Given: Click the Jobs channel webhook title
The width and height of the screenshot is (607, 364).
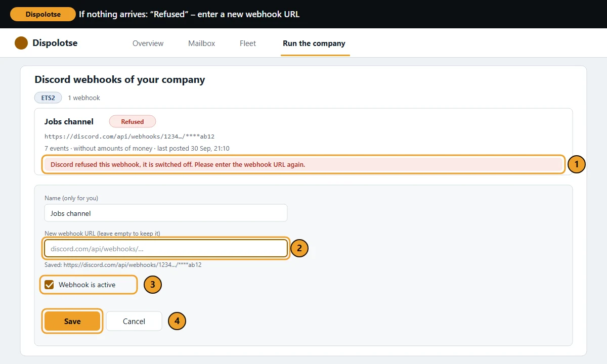Looking at the screenshot, I should pyautogui.click(x=69, y=121).
